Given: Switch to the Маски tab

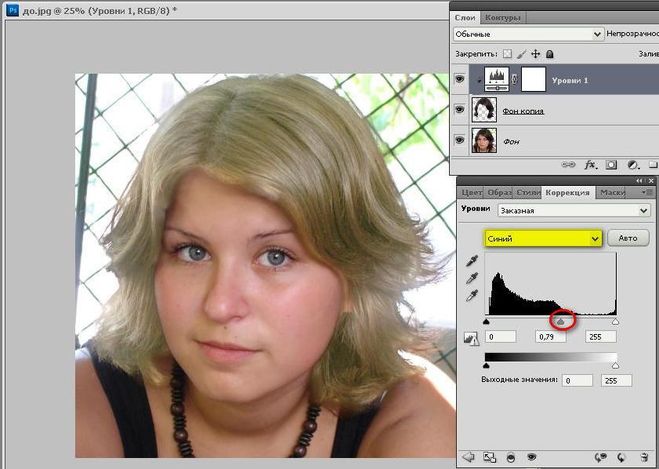Looking at the screenshot, I should click(613, 192).
